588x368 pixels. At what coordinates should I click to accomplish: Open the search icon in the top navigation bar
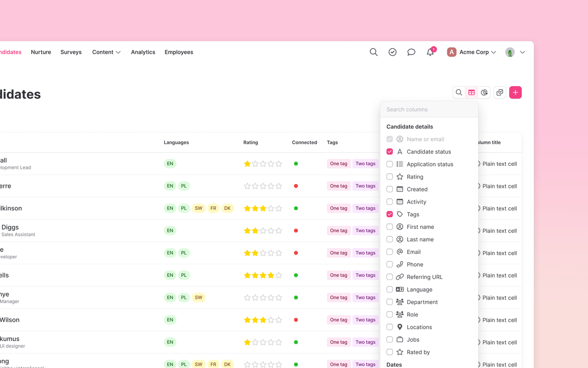(374, 52)
